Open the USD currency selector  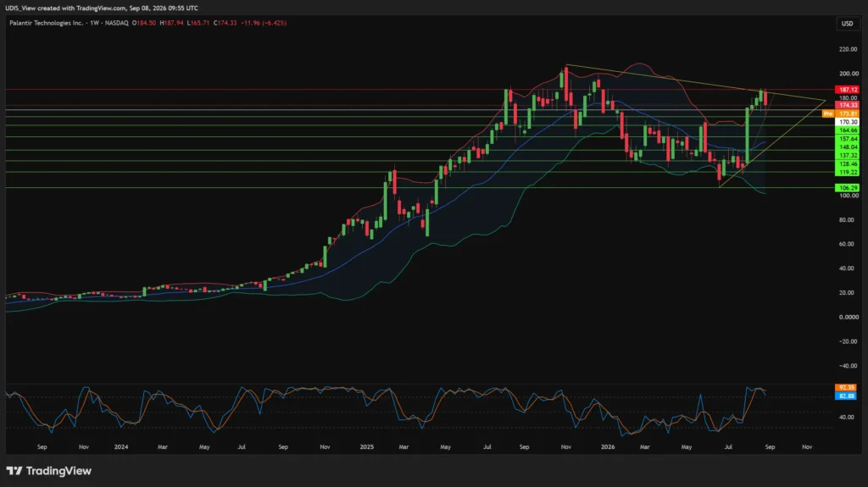point(847,23)
